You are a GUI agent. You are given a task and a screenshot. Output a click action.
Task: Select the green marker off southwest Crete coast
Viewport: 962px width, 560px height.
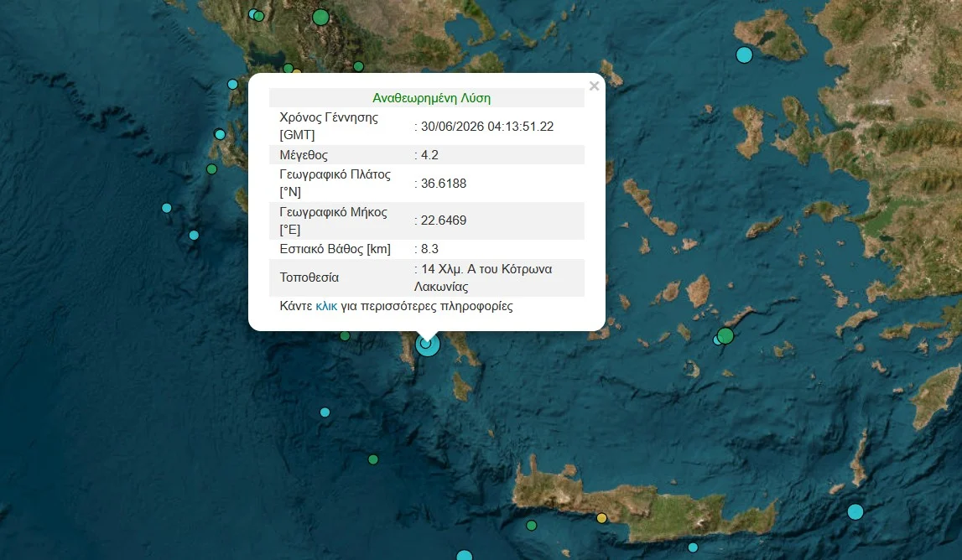532,526
